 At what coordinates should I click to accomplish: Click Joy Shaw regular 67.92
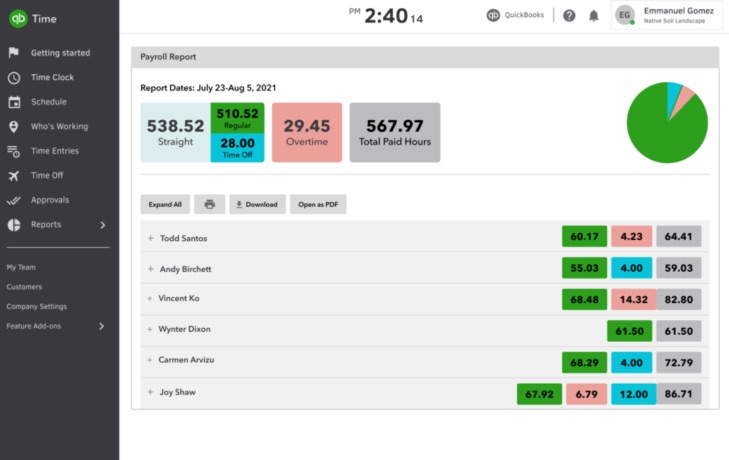[539, 394]
